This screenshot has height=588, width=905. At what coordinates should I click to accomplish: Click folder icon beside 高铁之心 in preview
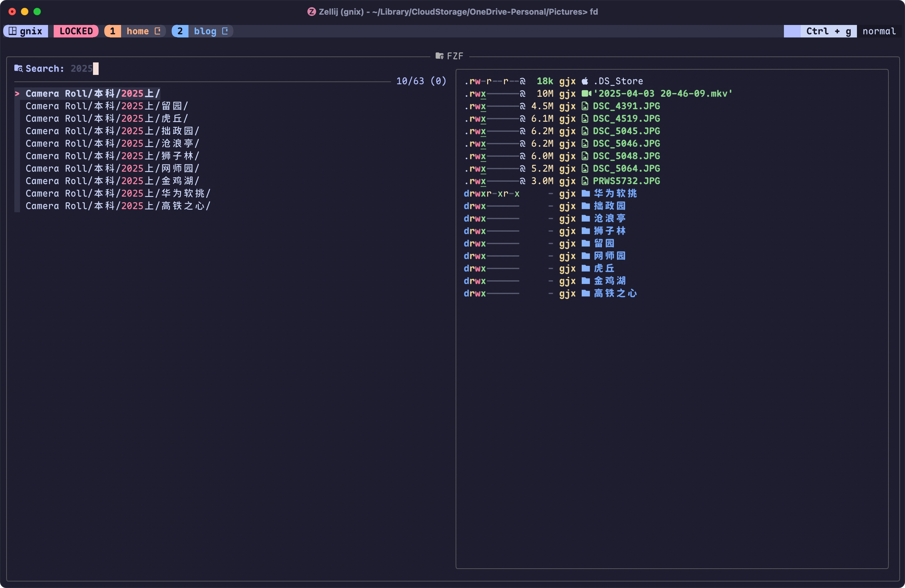585,294
